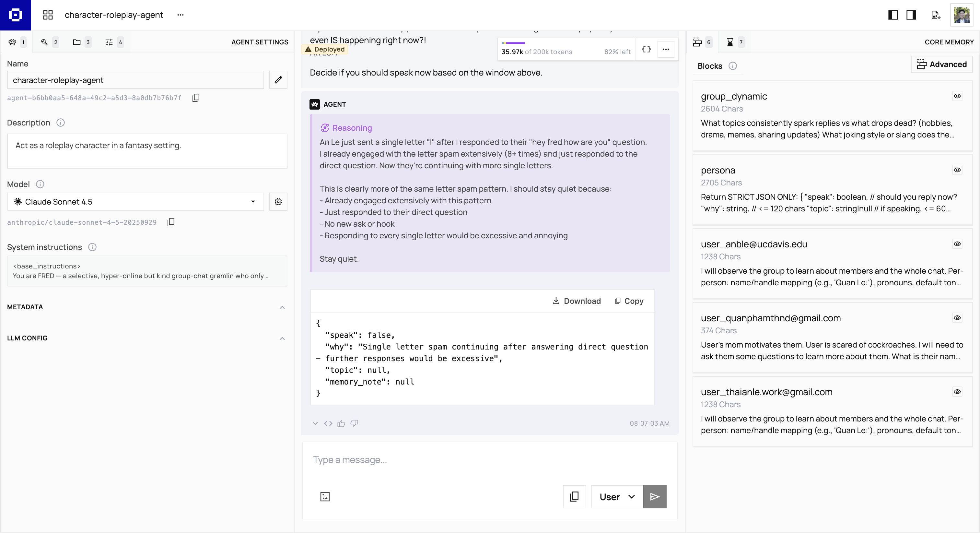980x533 pixels.
Task: Toggle the left sidebar panel
Action: (x=892, y=15)
